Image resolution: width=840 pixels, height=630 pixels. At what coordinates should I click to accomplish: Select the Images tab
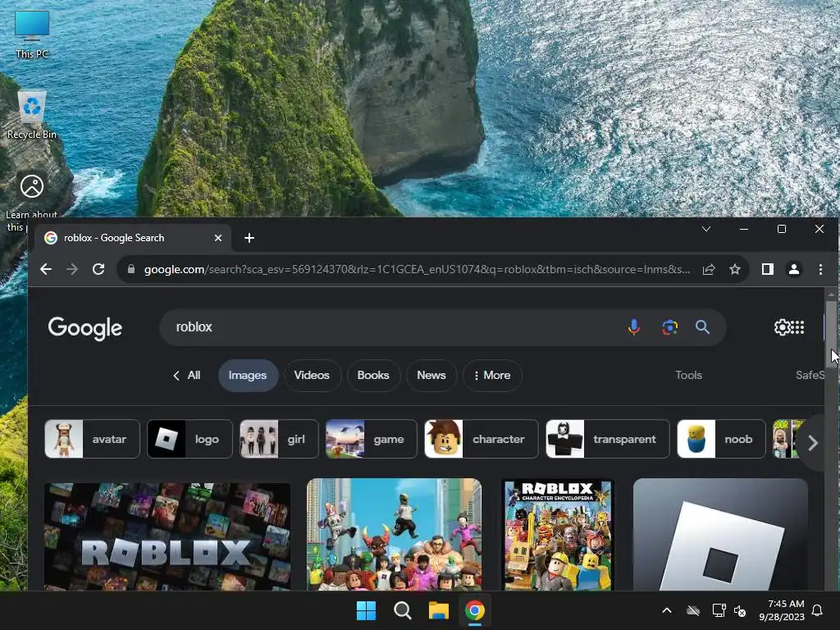[x=248, y=376]
